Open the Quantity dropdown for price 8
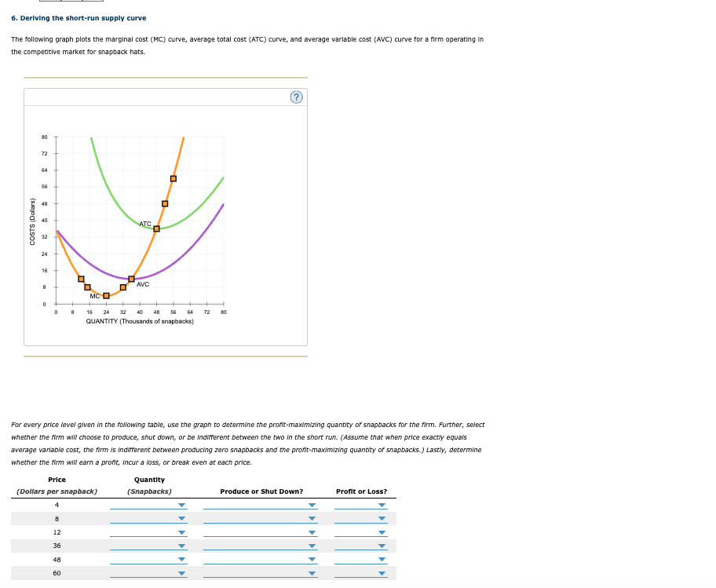Image resolution: width=716 pixels, height=588 pixels. coord(181,519)
